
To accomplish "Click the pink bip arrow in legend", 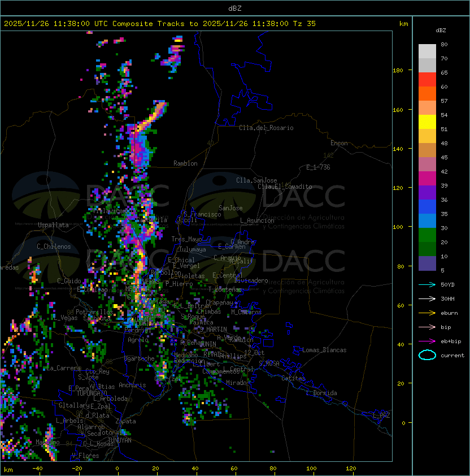I will pyautogui.click(x=427, y=327).
